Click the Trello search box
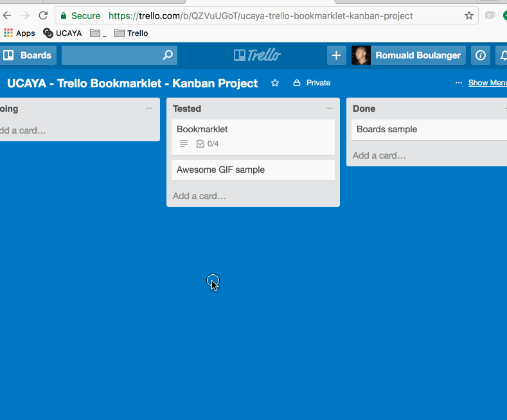The image size is (507, 420). 120,55
